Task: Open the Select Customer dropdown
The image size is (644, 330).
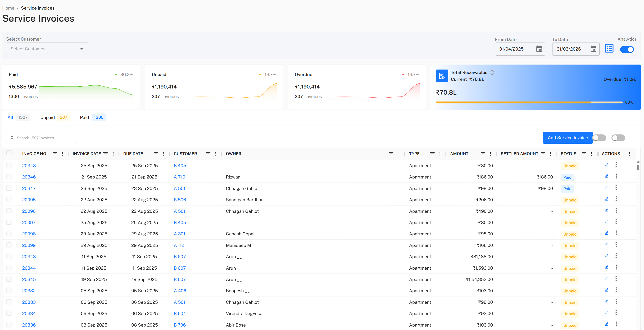Action: click(47, 49)
